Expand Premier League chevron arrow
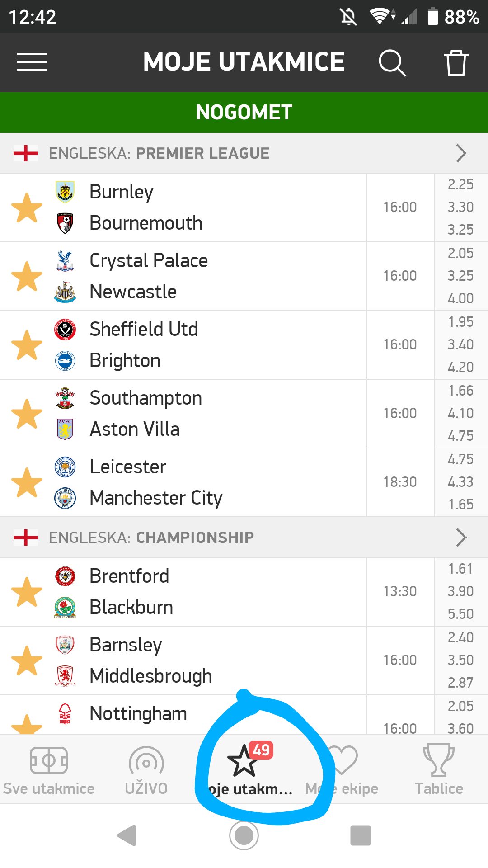The width and height of the screenshot is (488, 868). (461, 153)
